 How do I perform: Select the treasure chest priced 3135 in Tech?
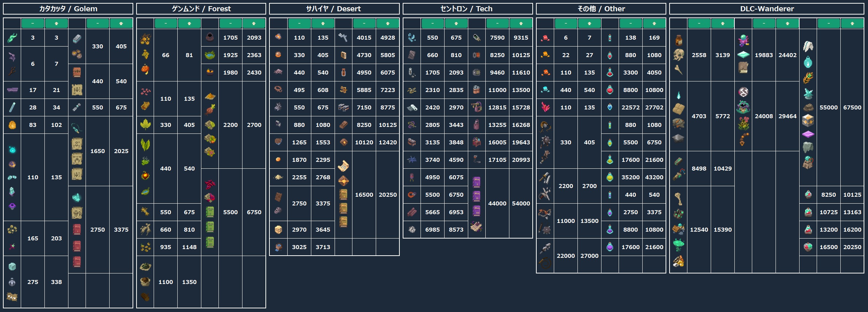tap(412, 142)
